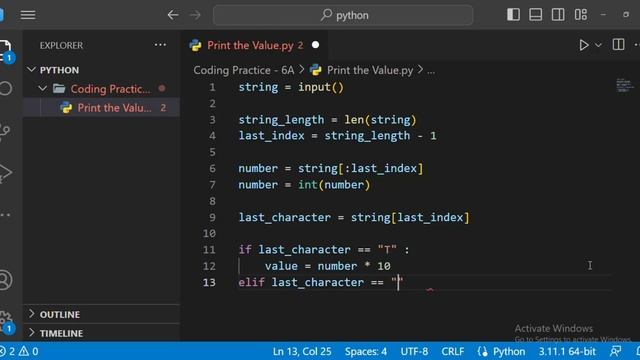Click line number 13 in gutter
Image resolution: width=640 pixels, height=360 pixels.
click(209, 282)
